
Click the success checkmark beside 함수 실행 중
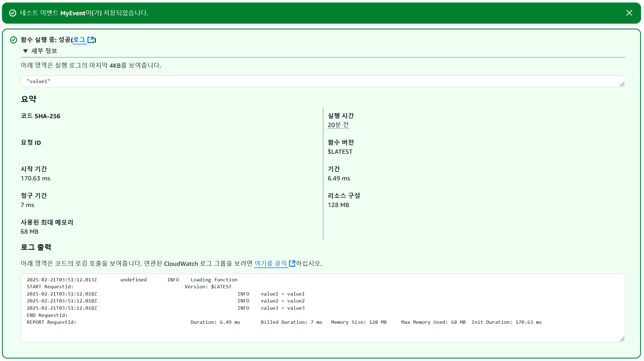click(x=14, y=40)
